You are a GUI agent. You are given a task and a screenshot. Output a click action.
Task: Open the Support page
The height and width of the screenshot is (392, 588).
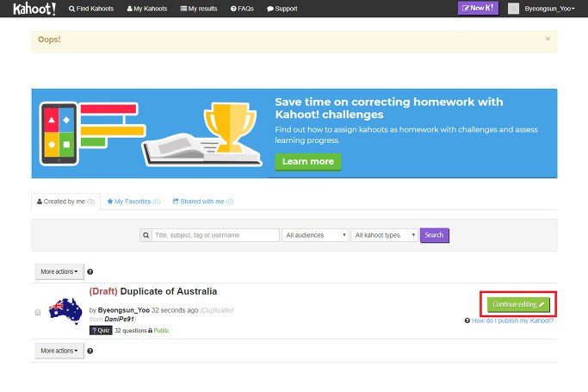tap(282, 9)
